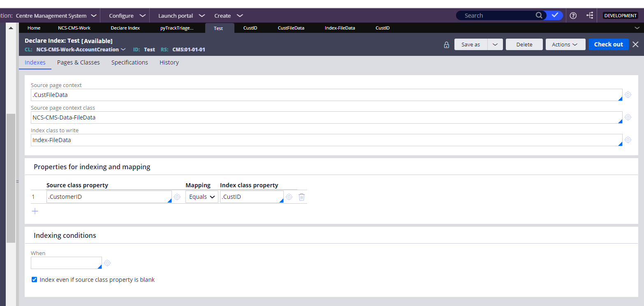The width and height of the screenshot is (644, 306).
Task: Switch to the NCS-CMS-Work tab
Action: pos(74,28)
